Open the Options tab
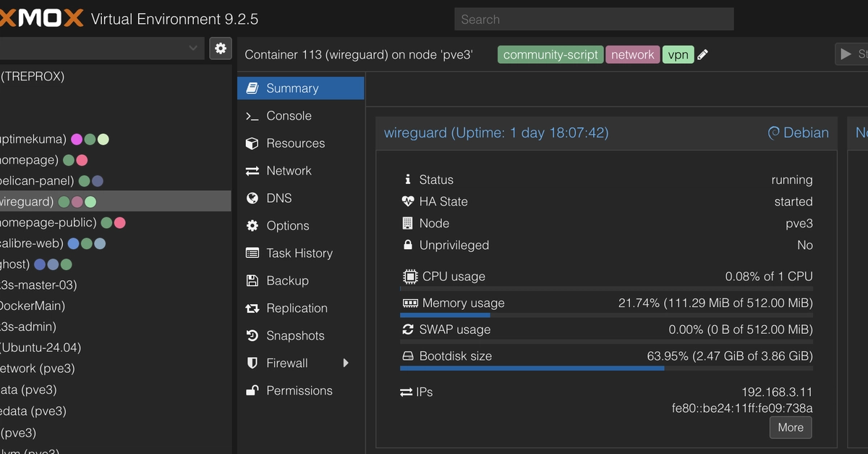The image size is (868, 454). click(x=300, y=226)
